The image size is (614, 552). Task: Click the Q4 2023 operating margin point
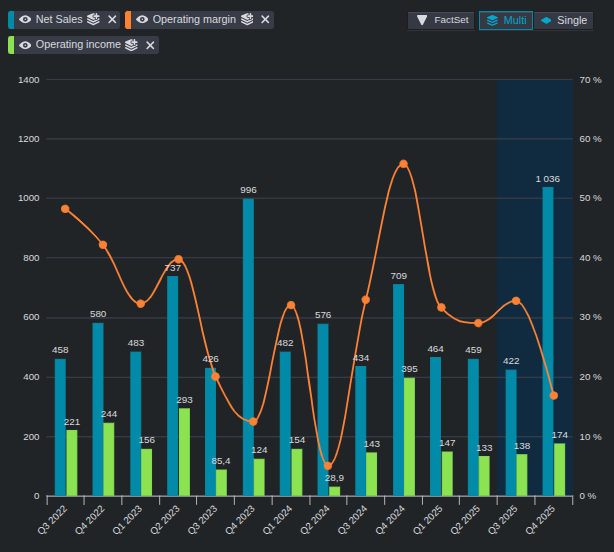tap(253, 422)
